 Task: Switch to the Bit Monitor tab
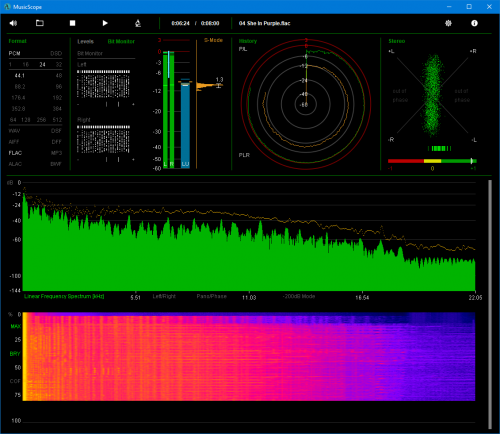pyautogui.click(x=121, y=41)
